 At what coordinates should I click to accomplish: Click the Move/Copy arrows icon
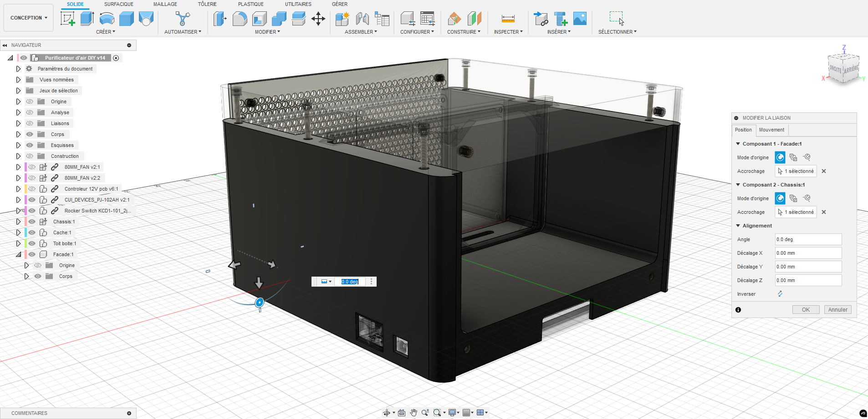pos(318,19)
